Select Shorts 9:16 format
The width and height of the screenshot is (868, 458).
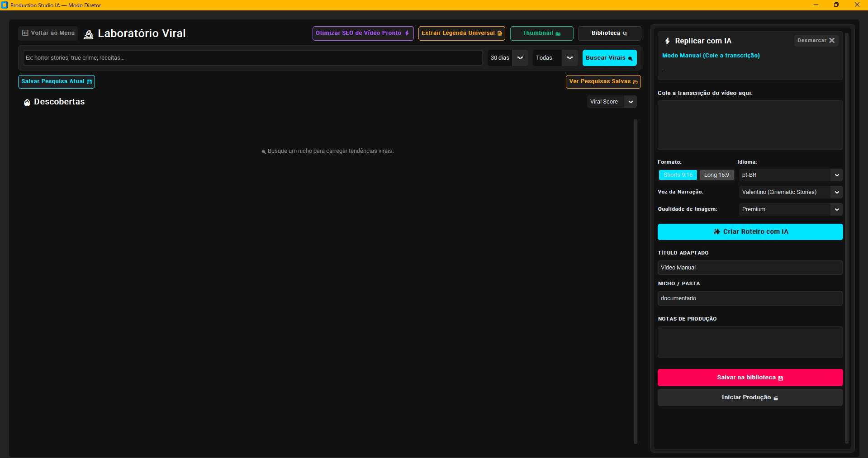[678, 175]
